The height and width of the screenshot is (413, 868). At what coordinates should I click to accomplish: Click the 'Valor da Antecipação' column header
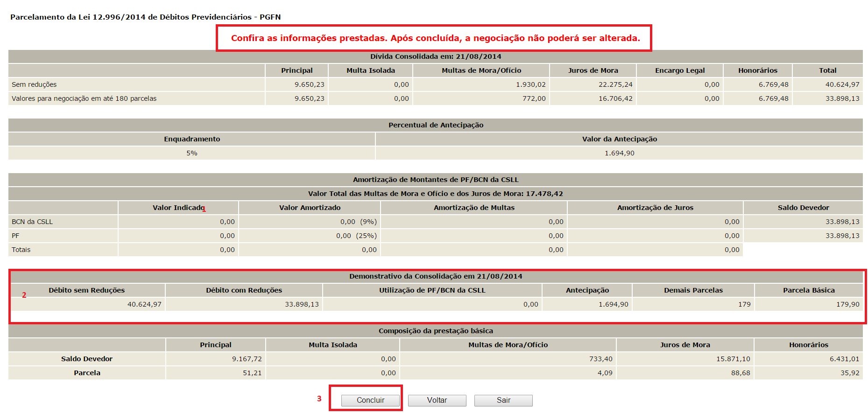tap(620, 139)
